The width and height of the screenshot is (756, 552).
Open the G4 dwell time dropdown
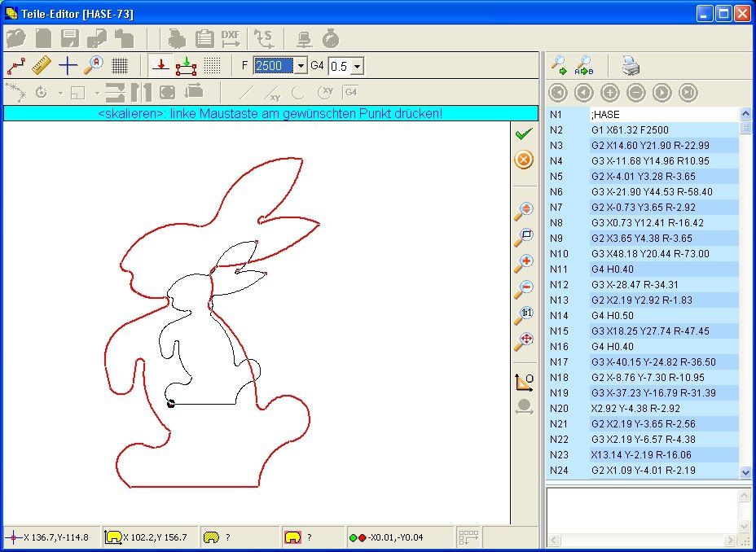(x=357, y=66)
